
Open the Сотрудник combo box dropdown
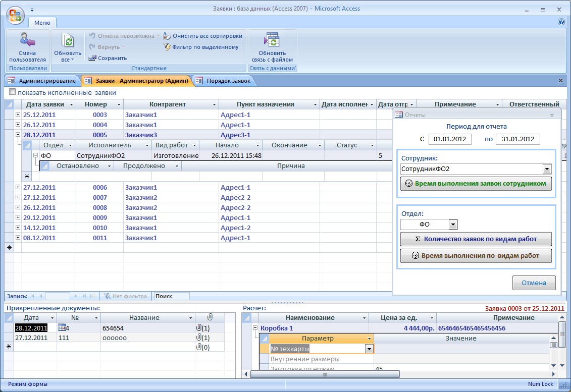pos(546,169)
